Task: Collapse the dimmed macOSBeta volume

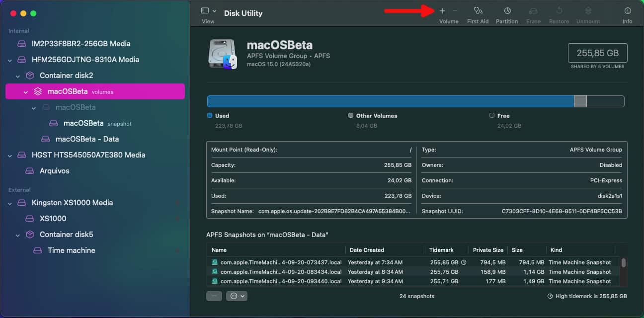Action: click(x=34, y=107)
